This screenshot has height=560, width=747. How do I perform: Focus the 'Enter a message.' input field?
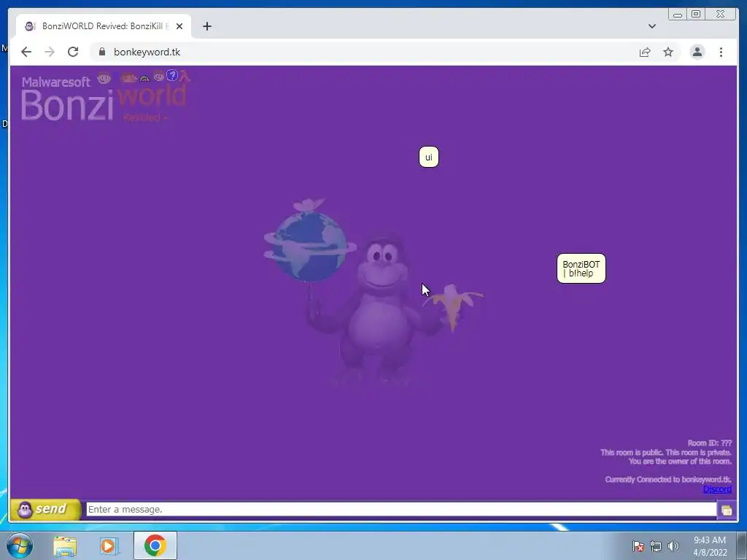coord(401,509)
